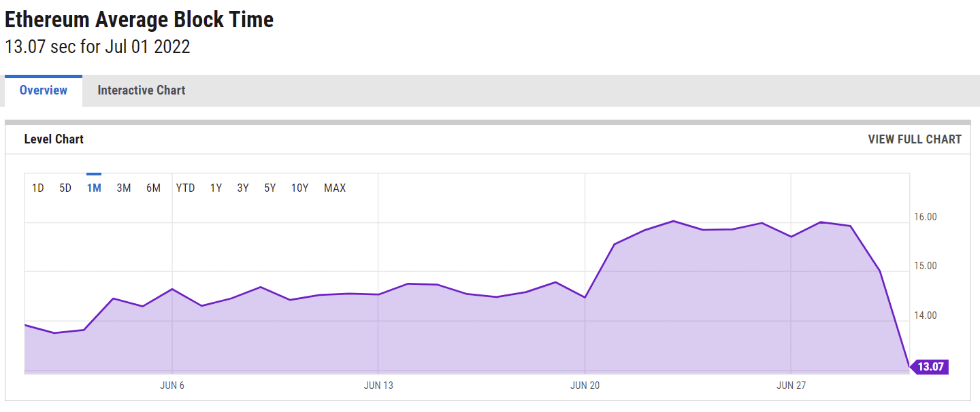Show year-to-date YTD range
Screen dimensions: 980x412
[x=185, y=188]
